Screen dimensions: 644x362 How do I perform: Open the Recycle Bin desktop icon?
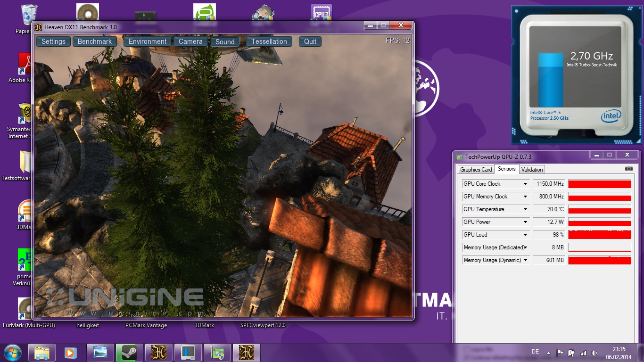pyautogui.click(x=29, y=15)
